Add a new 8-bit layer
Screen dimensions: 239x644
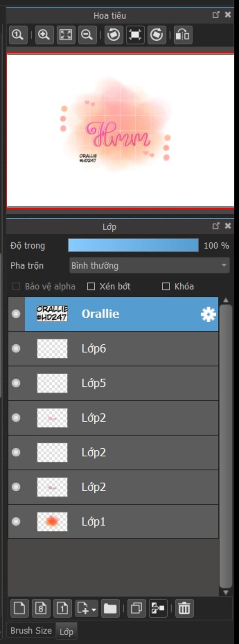(41, 608)
